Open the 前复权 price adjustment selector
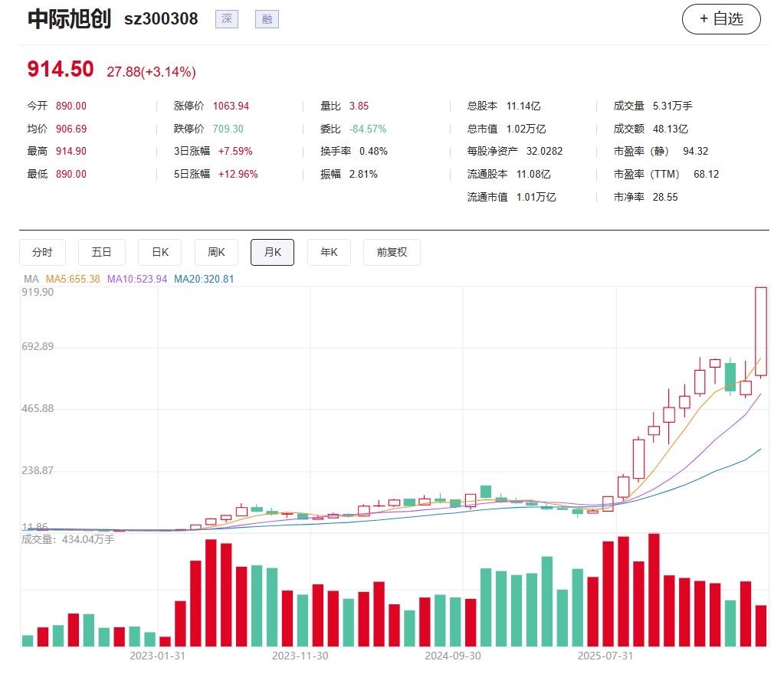This screenshot has height=674, width=784. 392,252
